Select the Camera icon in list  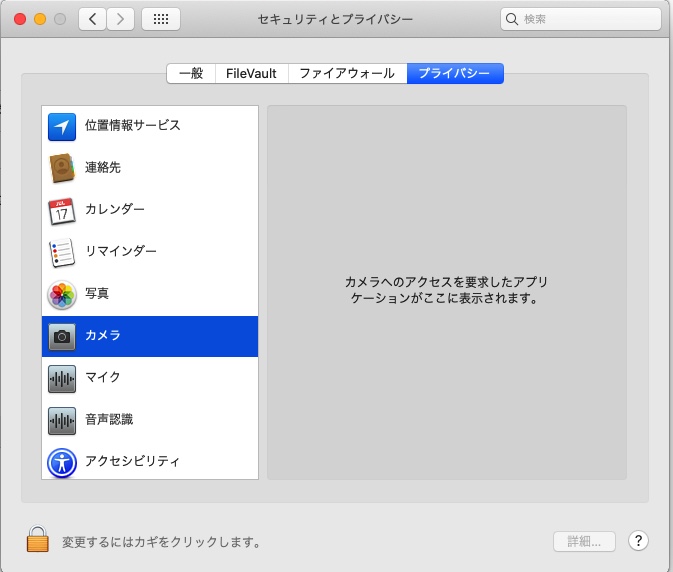62,336
